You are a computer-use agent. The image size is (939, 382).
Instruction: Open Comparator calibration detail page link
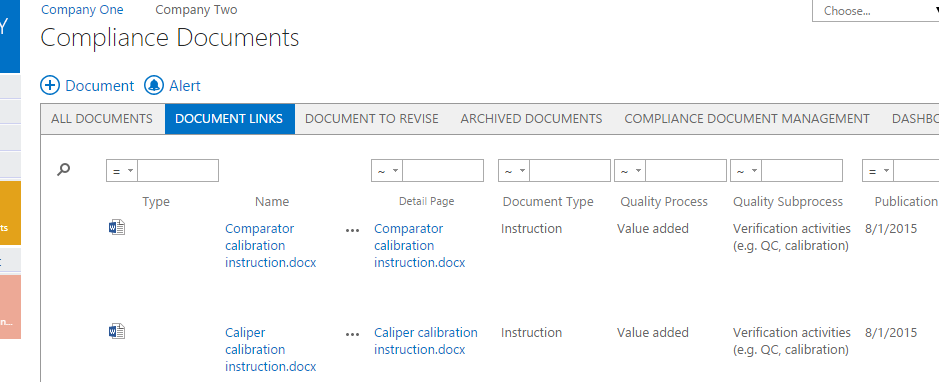tap(420, 245)
